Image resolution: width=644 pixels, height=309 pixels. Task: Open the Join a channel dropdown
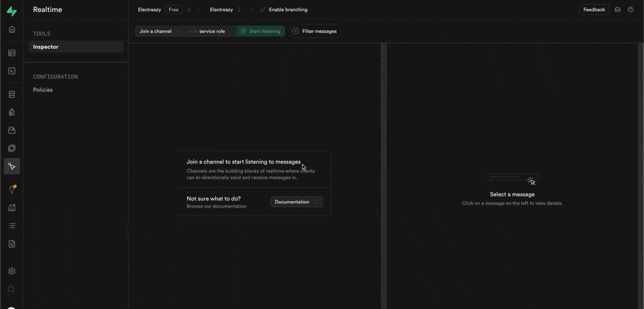(158, 32)
